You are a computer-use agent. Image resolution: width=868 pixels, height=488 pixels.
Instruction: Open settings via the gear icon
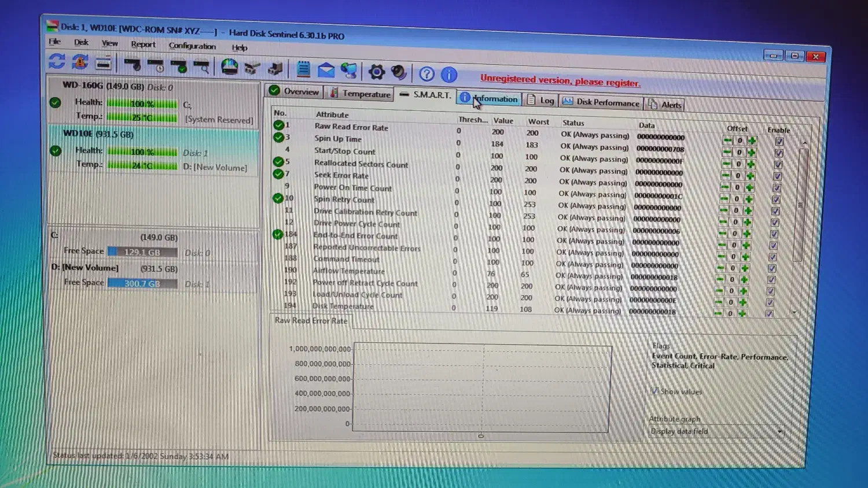(x=376, y=72)
